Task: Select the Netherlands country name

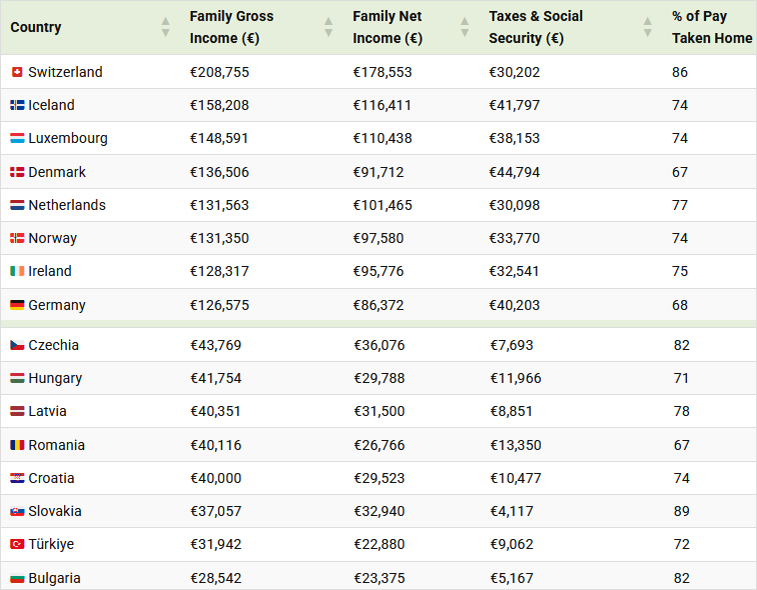Action: (x=67, y=205)
